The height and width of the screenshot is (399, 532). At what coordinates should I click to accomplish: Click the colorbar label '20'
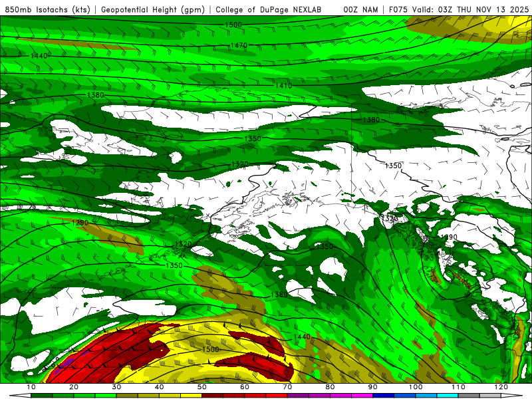(x=74, y=387)
